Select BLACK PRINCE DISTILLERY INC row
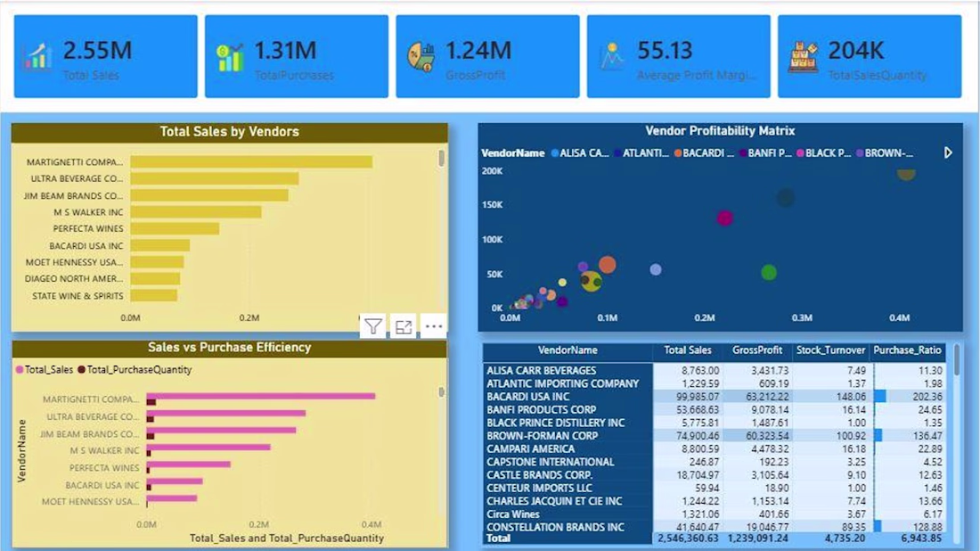980x551 pixels. tap(714, 423)
